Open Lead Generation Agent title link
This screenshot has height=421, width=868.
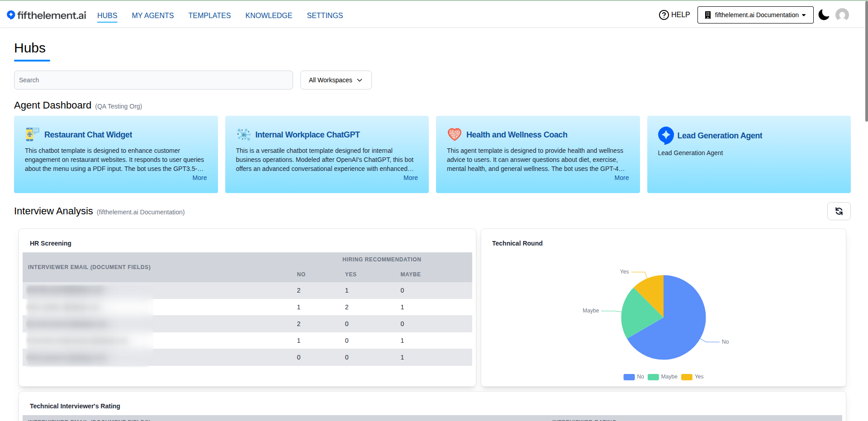tap(720, 136)
